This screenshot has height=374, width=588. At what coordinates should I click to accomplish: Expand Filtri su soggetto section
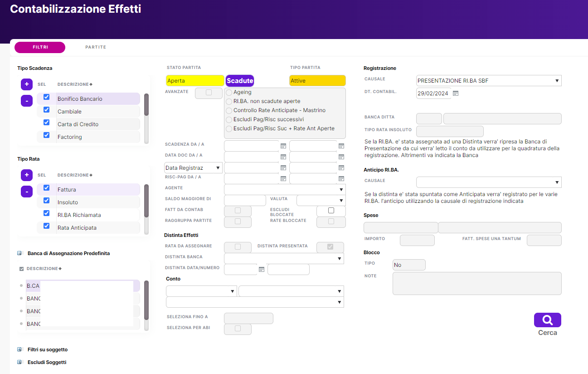(19, 349)
